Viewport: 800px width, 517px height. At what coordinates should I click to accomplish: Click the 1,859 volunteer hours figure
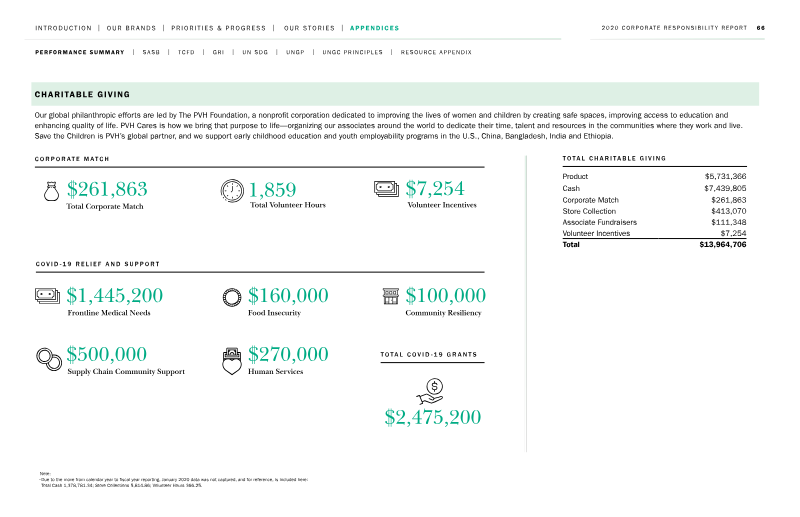pos(272,190)
